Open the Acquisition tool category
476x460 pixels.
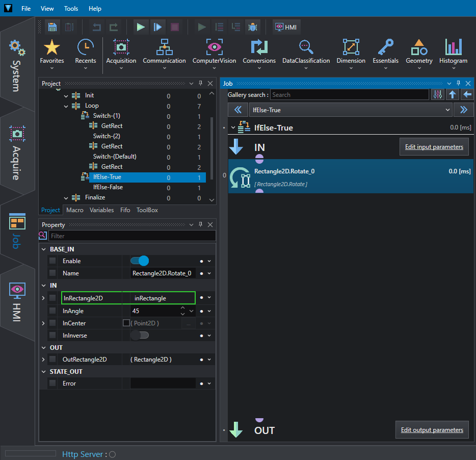click(121, 54)
